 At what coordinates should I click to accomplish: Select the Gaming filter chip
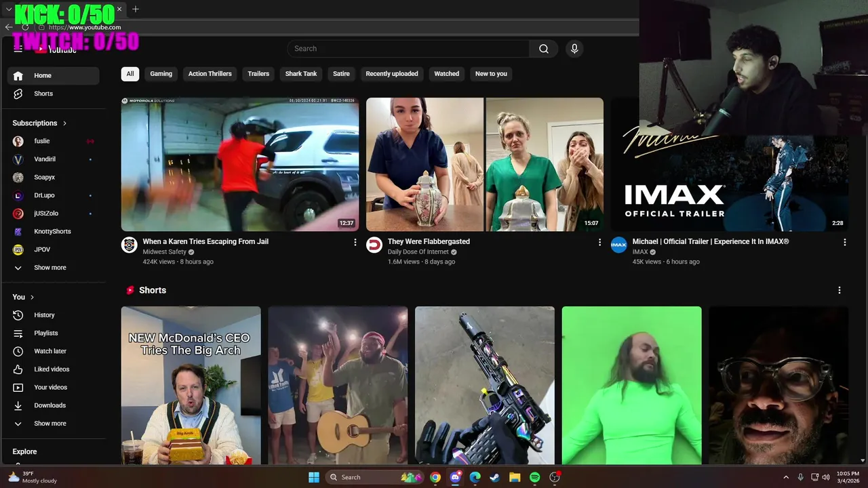coord(161,74)
